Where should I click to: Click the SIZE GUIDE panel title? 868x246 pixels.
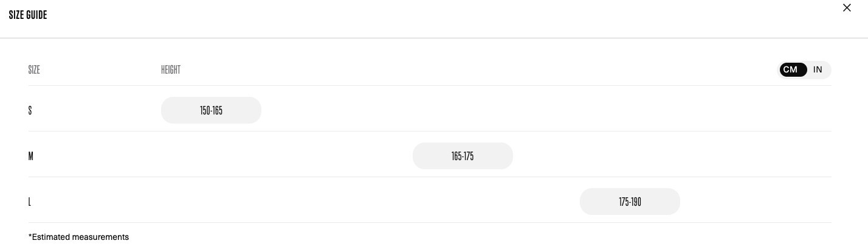[x=28, y=15]
